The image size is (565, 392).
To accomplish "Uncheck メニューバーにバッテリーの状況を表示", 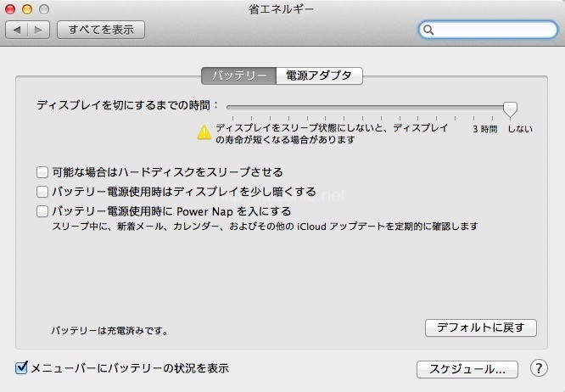I will [x=21, y=368].
